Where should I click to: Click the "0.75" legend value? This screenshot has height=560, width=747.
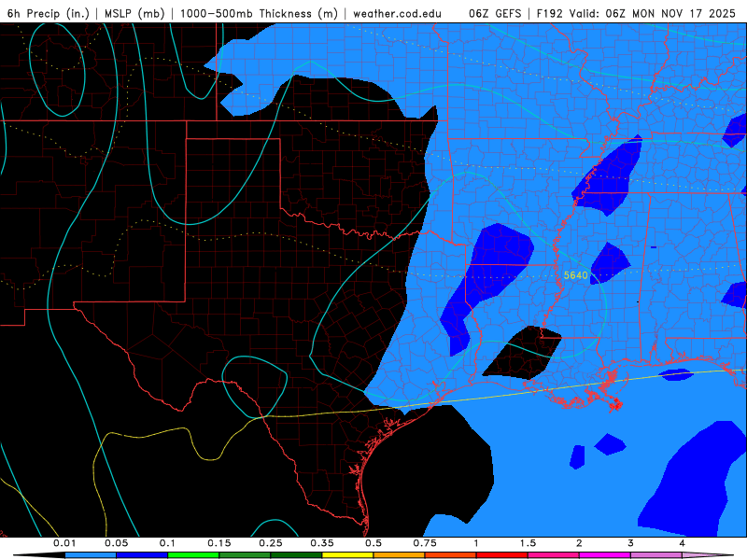pos(425,543)
